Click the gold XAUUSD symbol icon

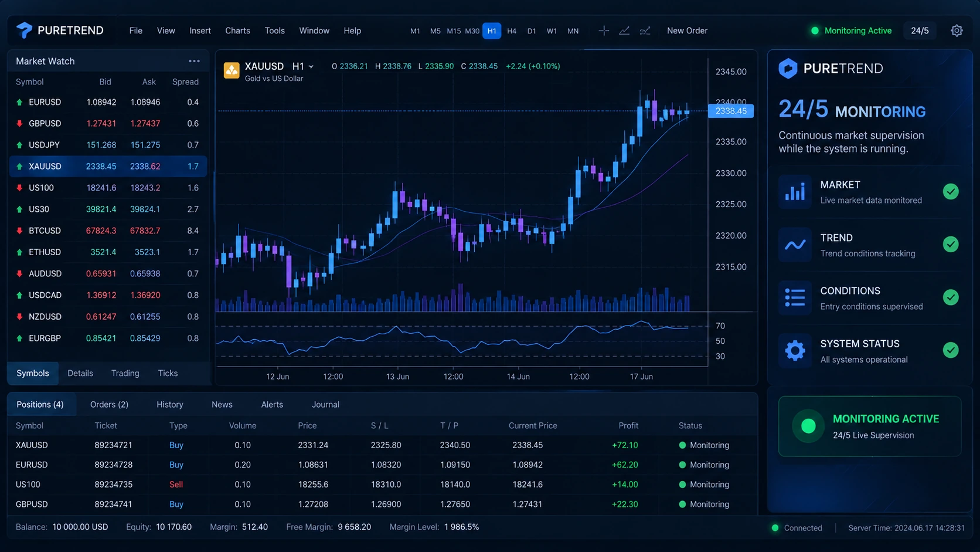232,70
